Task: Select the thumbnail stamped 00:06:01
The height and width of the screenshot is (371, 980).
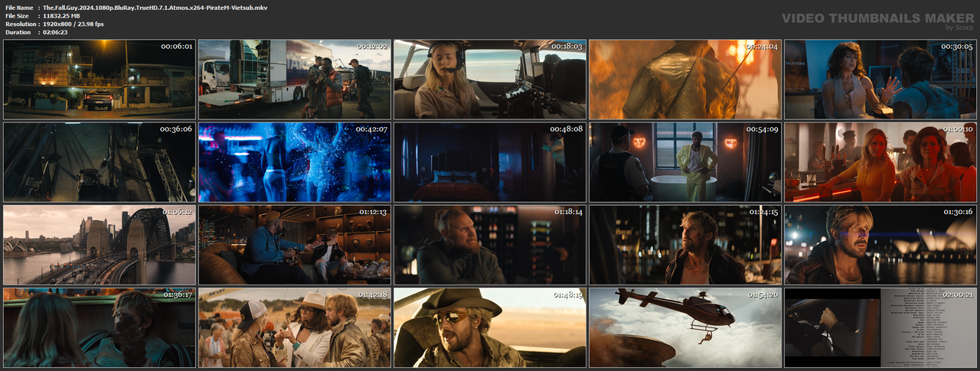Action: point(100,80)
